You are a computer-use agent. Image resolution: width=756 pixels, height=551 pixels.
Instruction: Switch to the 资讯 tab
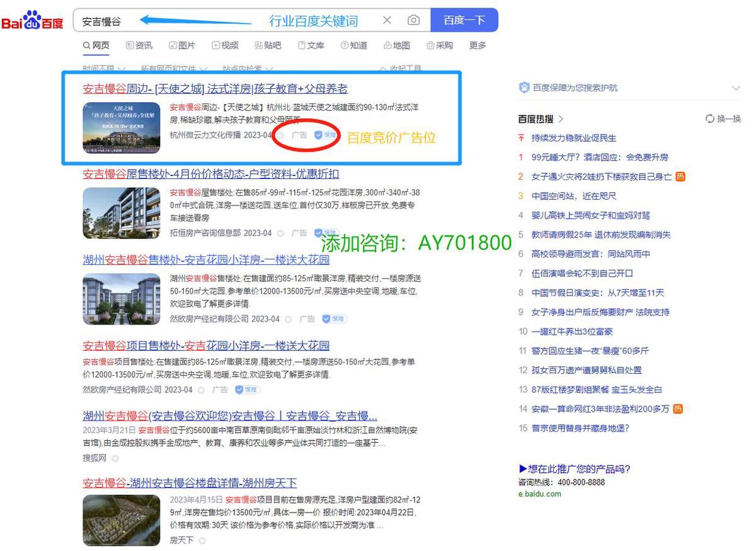coord(139,45)
